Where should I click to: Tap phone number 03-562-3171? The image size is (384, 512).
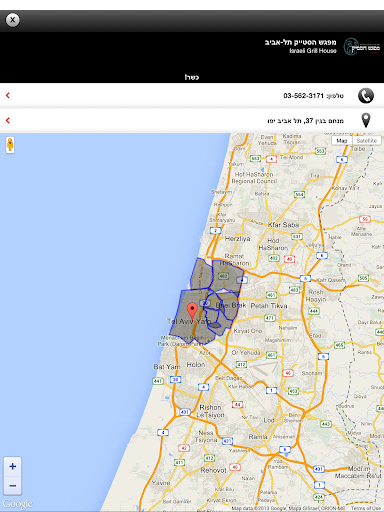(x=304, y=96)
